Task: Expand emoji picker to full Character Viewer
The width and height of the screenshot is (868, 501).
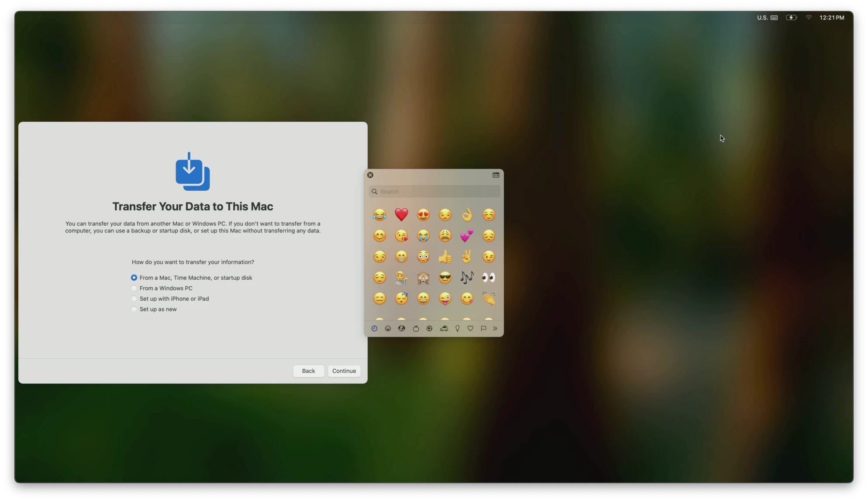Action: (496, 175)
